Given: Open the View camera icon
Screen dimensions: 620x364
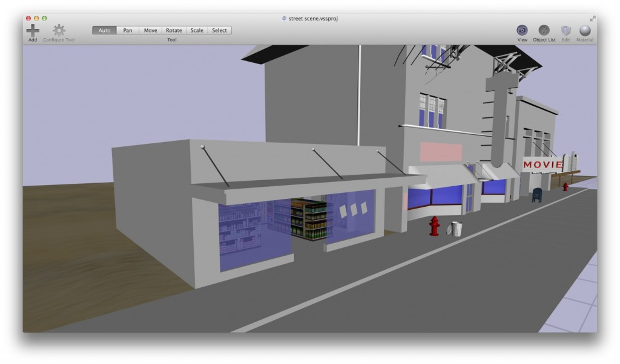Looking at the screenshot, I should (522, 30).
